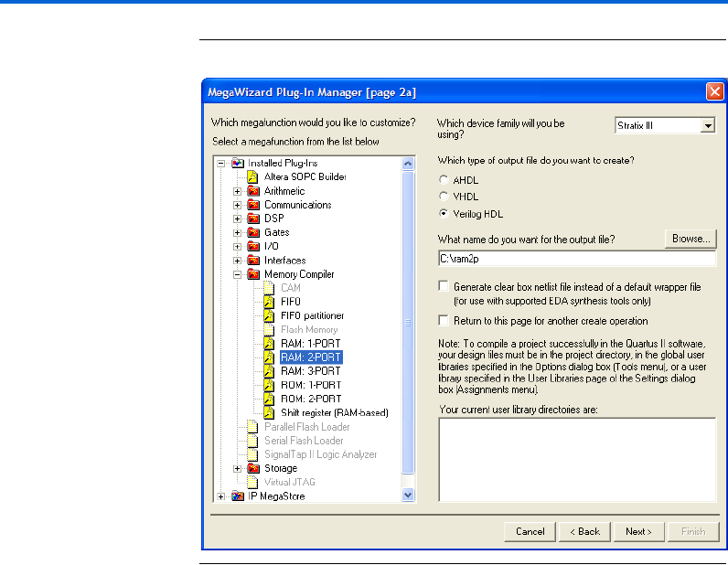Click the Memory Compiler folder icon

253,274
